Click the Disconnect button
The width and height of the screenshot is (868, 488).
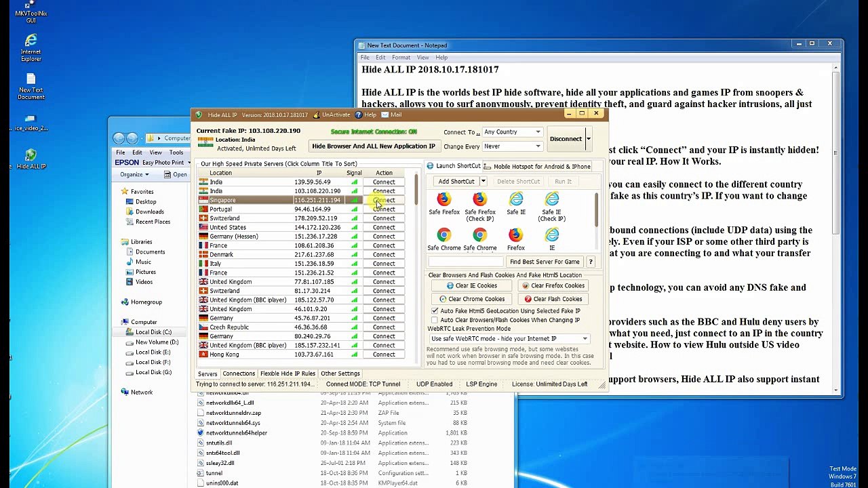click(566, 139)
